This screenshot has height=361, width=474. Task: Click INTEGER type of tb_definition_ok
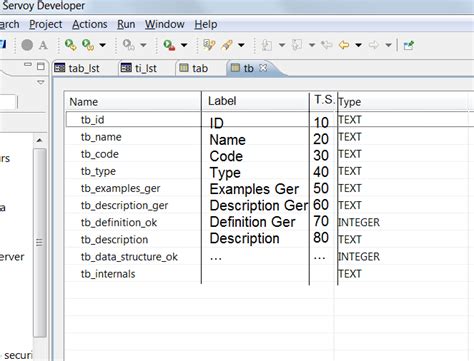pyautogui.click(x=359, y=222)
